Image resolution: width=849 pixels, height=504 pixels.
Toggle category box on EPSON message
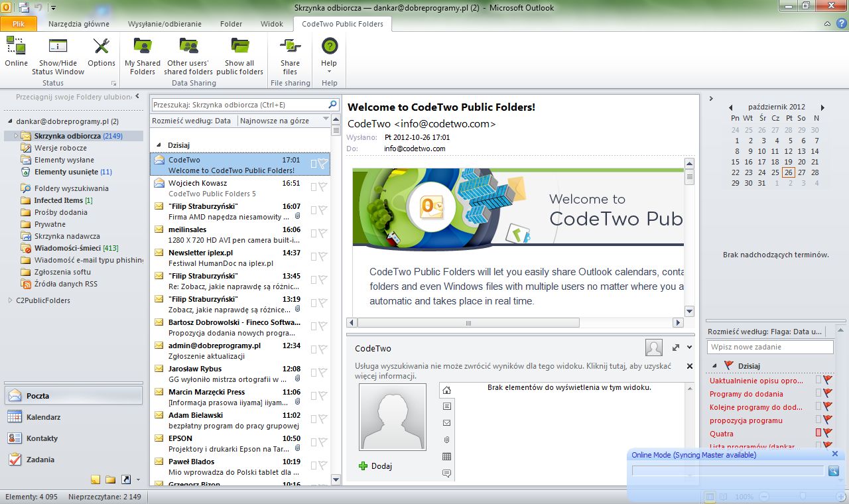point(314,442)
